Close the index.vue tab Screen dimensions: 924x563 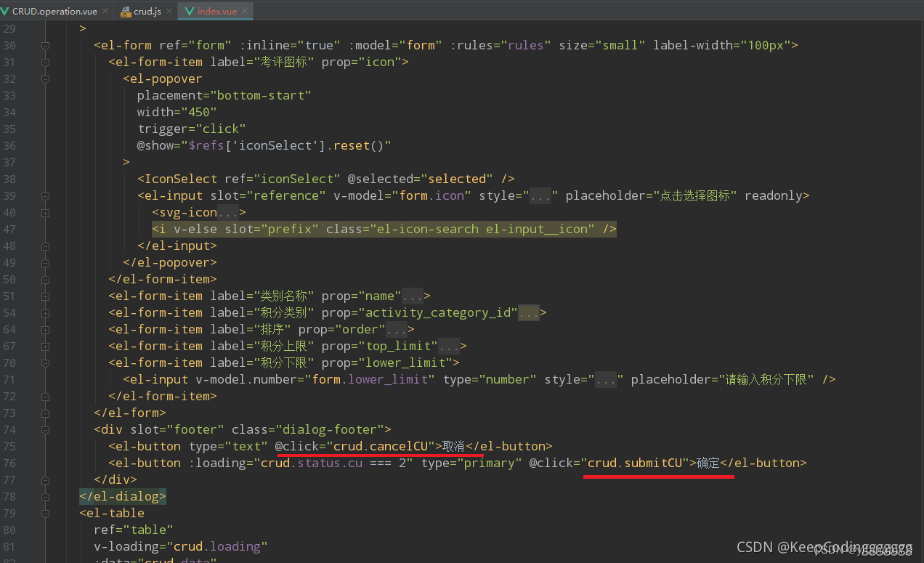245,12
